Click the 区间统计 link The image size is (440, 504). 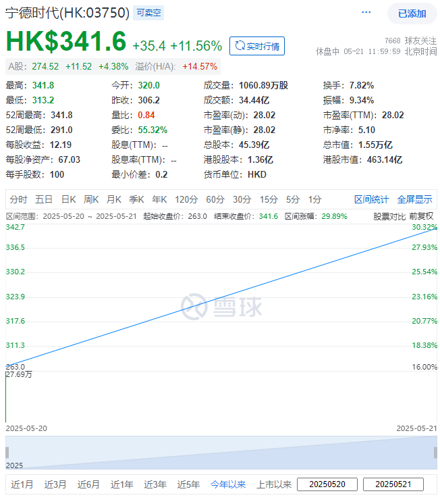pos(371,199)
